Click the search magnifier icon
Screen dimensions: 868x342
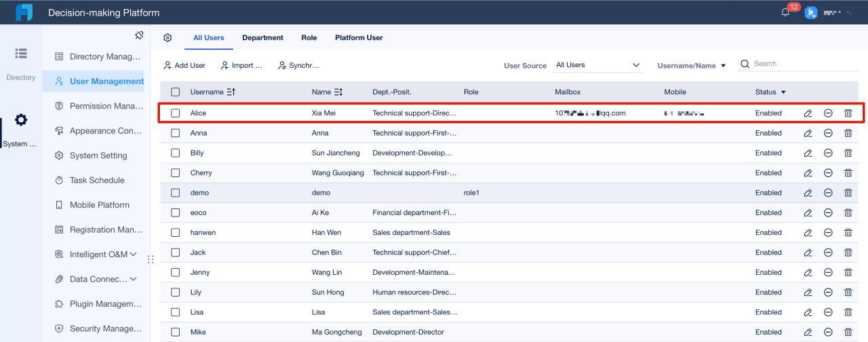pyautogui.click(x=745, y=64)
